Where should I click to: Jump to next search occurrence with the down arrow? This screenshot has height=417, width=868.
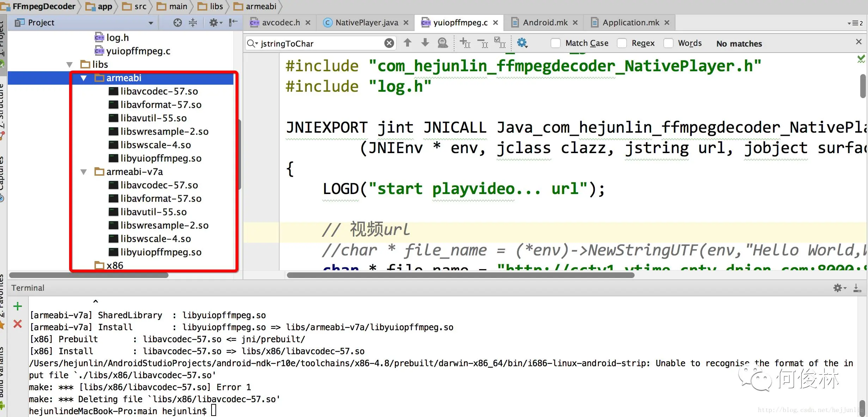425,43
